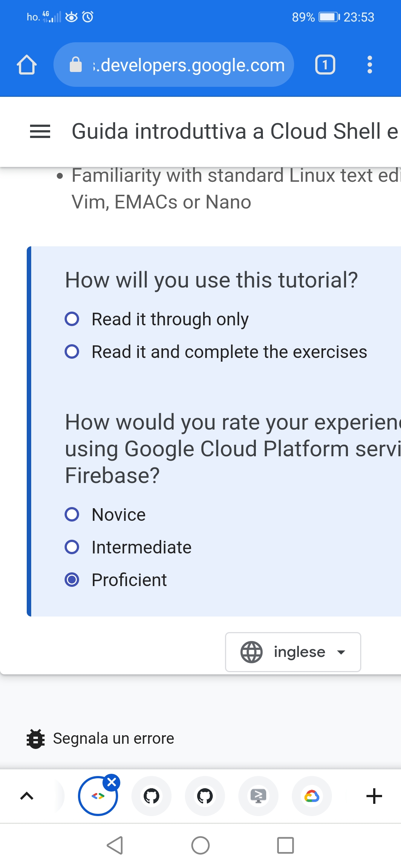Click the dropdown arrow next to inglese

click(x=341, y=652)
